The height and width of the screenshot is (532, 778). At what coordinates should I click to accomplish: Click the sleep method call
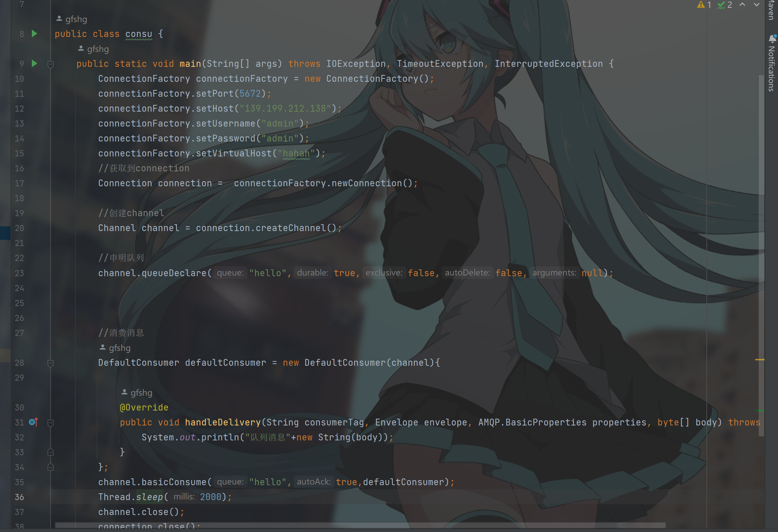click(150, 497)
